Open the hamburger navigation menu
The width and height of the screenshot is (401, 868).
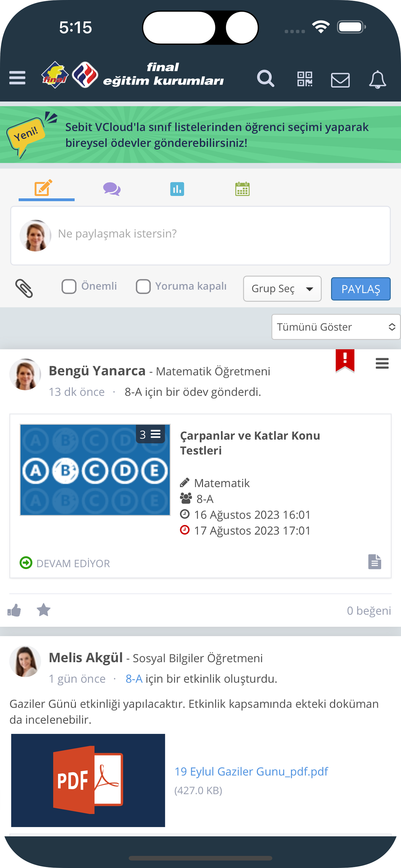[x=17, y=78]
